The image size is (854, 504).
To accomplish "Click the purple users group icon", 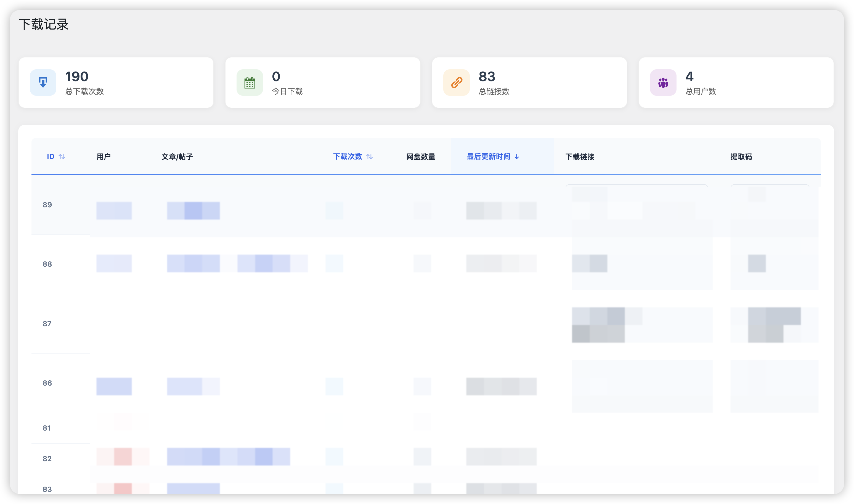I will click(663, 83).
